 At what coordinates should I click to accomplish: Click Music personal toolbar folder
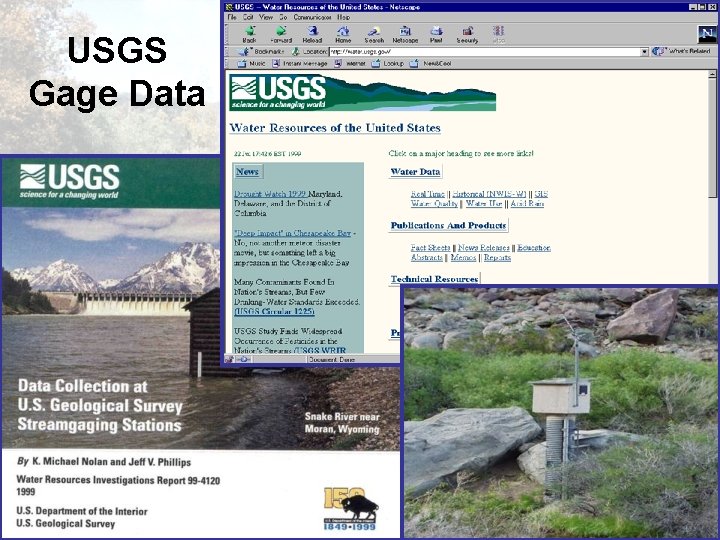pyautogui.click(x=251, y=63)
